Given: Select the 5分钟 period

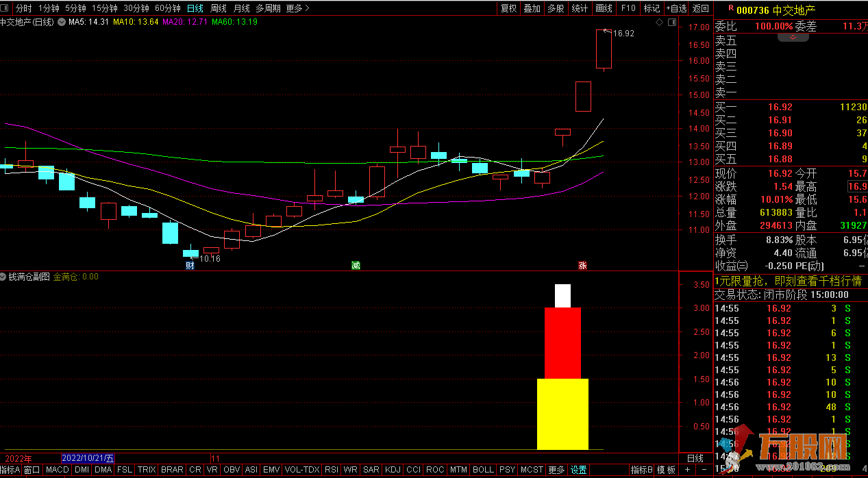Looking at the screenshot, I should [75, 8].
